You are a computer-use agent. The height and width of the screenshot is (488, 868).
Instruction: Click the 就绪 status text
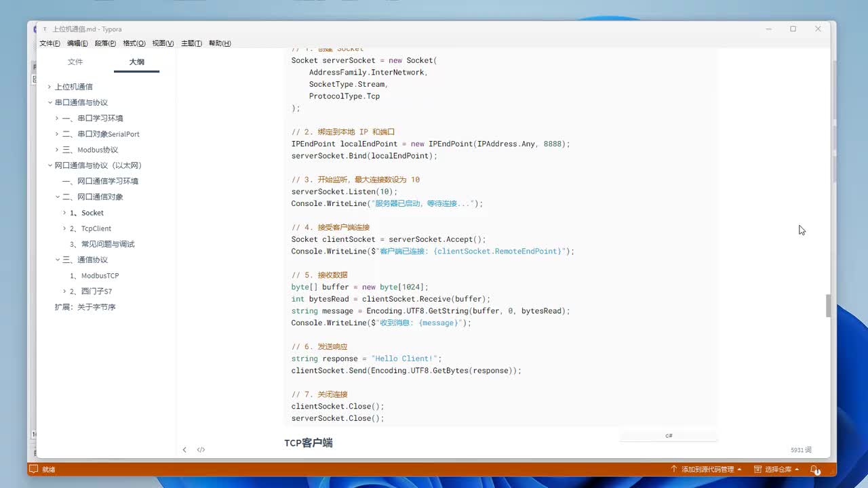(x=49, y=469)
